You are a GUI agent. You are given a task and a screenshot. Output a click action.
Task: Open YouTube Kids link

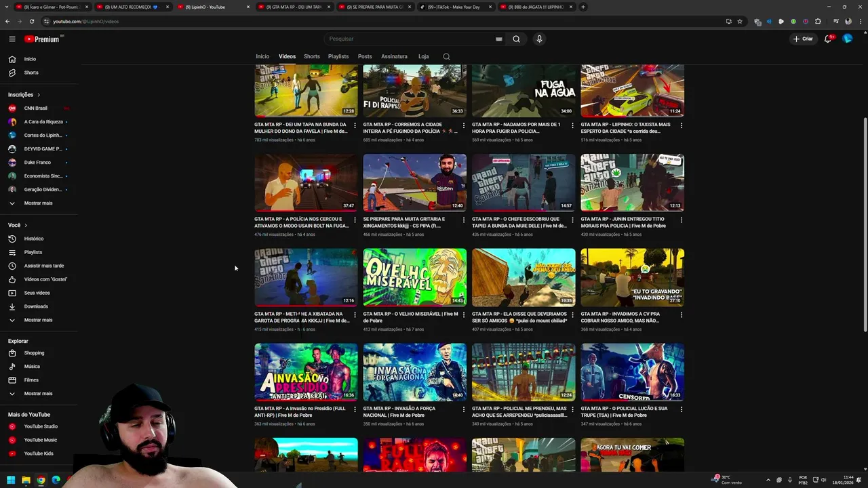(40, 453)
